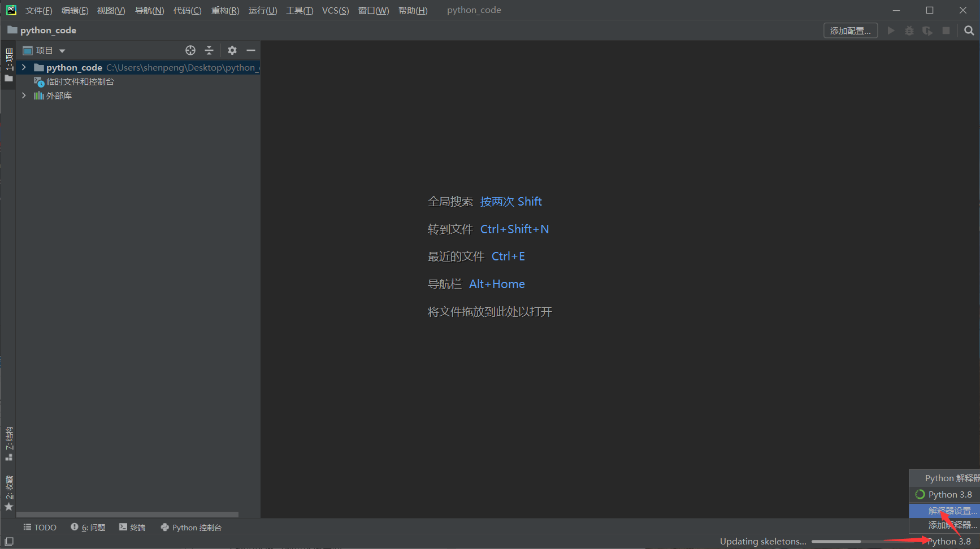The width and height of the screenshot is (980, 549).
Task: Click the Stop square icon
Action: 946,30
